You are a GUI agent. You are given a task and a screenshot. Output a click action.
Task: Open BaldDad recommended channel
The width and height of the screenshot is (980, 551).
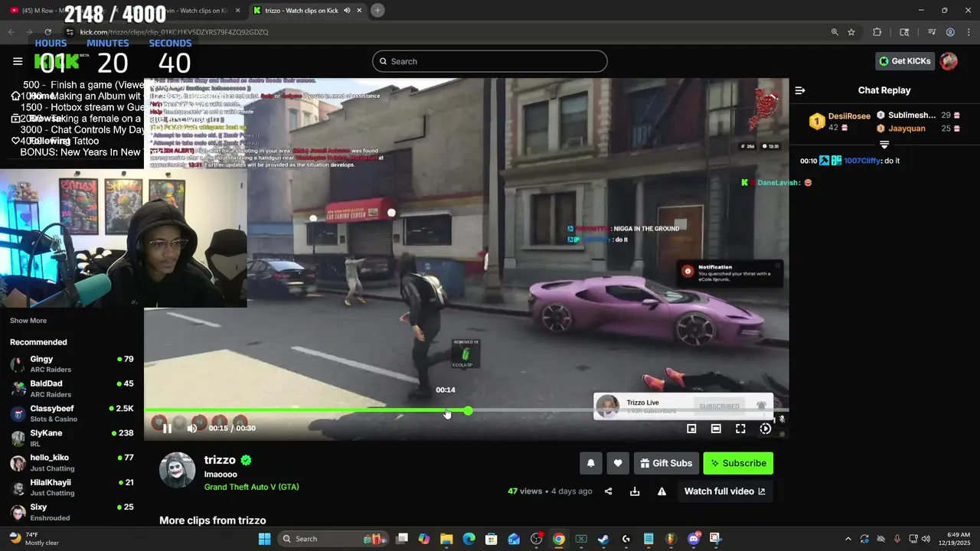point(71,389)
